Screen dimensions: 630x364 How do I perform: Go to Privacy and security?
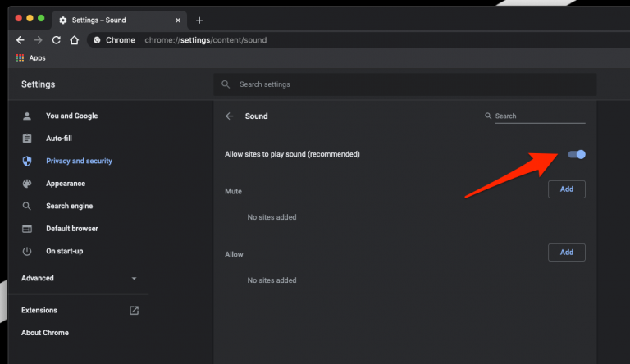pyautogui.click(x=79, y=161)
